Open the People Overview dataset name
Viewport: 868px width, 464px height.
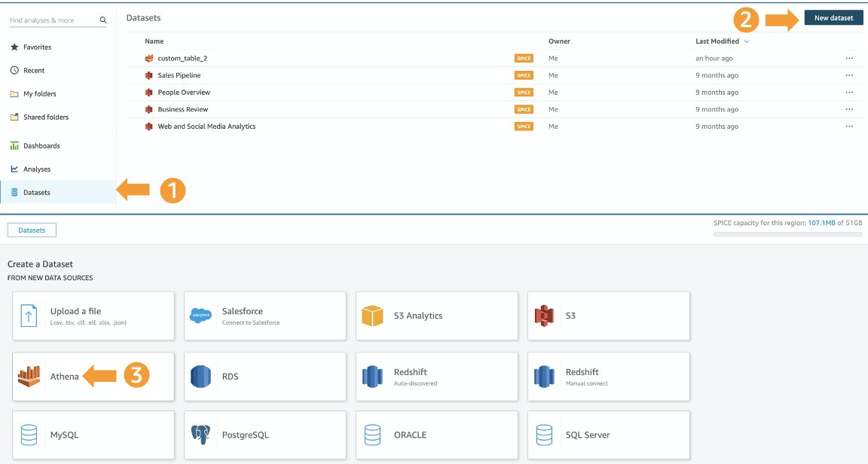pos(184,93)
